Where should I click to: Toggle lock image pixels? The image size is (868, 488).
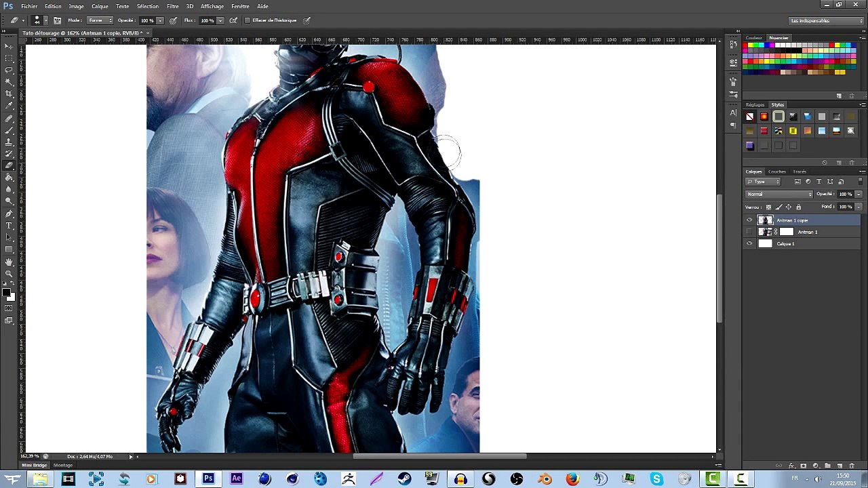(778, 207)
